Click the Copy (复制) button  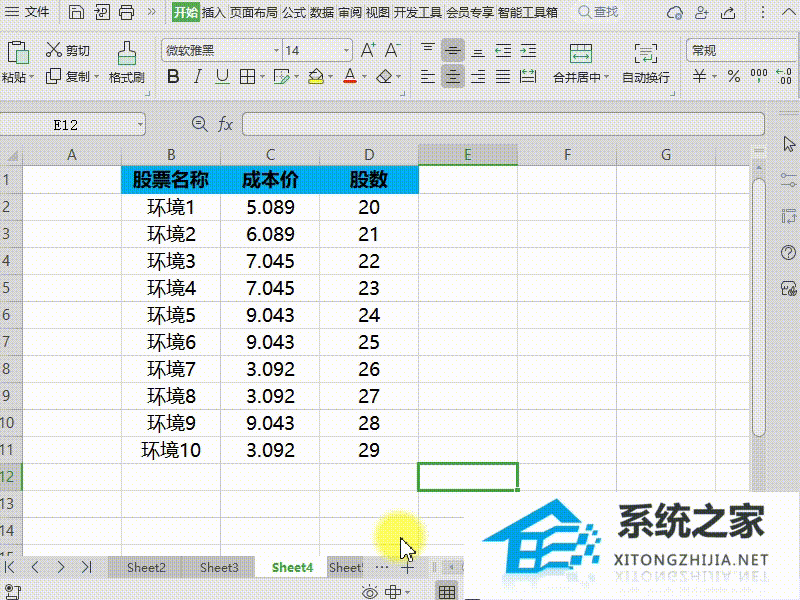point(68,77)
